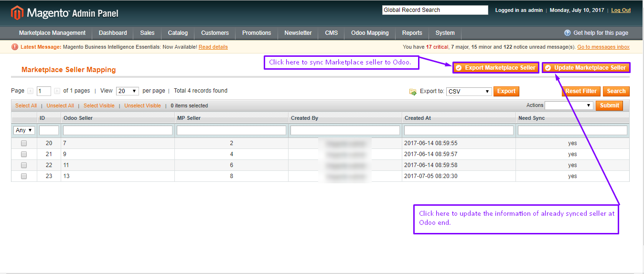Viewport: 644px width, 274px height.
Task: Tick the checkbox for row ID 23
Action: pyautogui.click(x=24, y=176)
